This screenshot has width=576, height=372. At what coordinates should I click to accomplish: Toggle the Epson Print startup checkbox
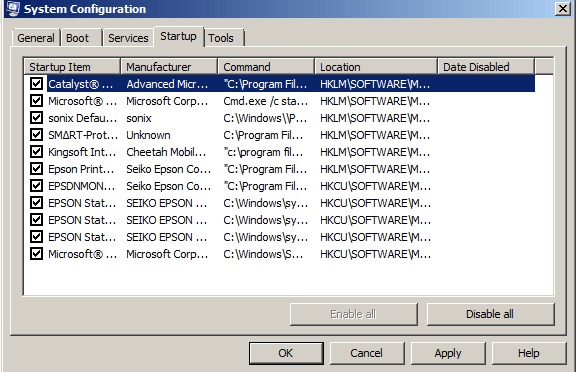tap(36, 169)
